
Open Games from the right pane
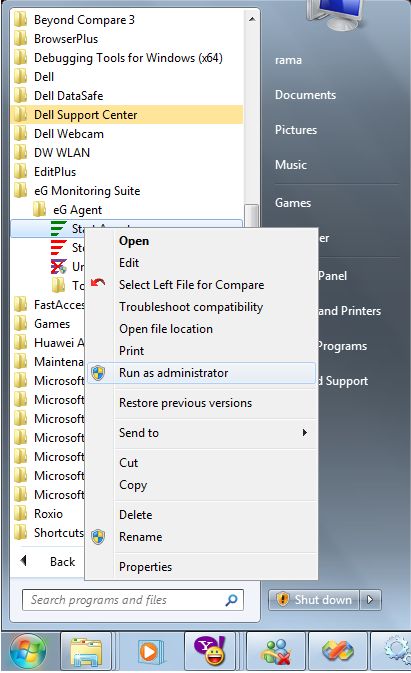tap(293, 203)
